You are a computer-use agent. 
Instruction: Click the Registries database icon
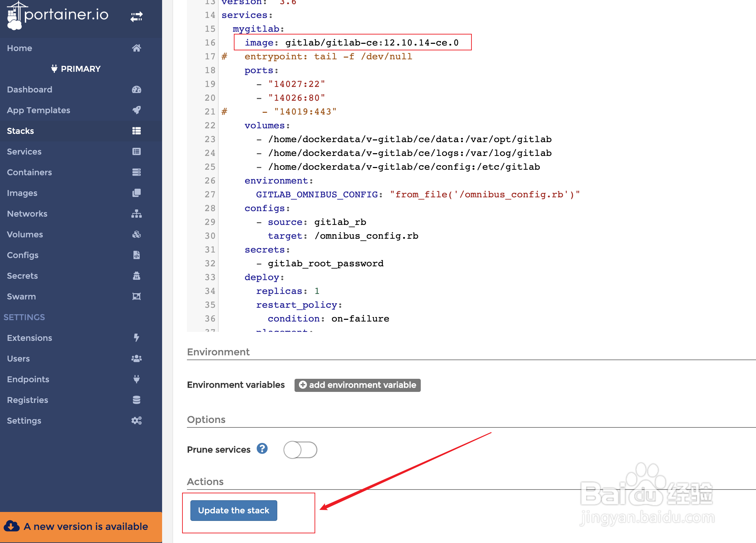pos(137,400)
